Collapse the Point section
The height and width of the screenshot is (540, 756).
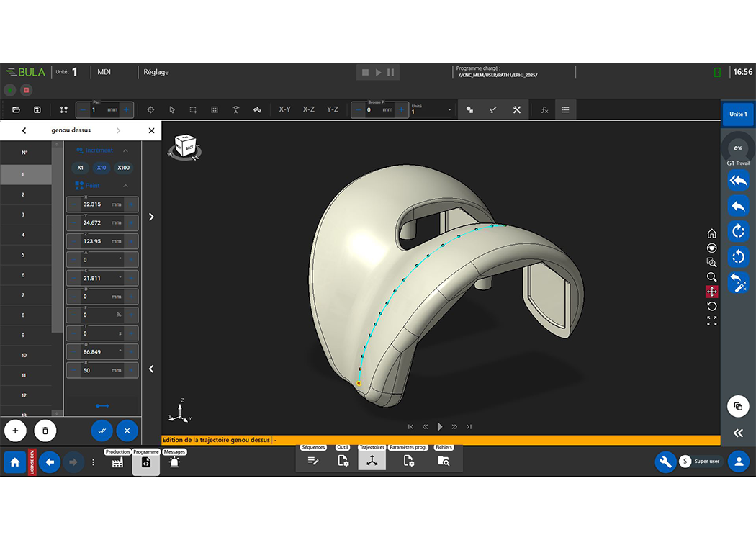click(125, 186)
